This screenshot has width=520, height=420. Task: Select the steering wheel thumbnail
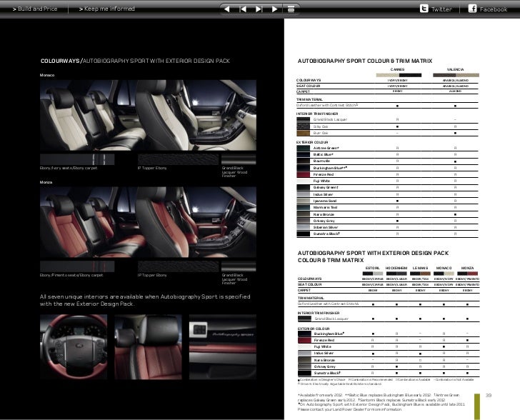[74, 346]
